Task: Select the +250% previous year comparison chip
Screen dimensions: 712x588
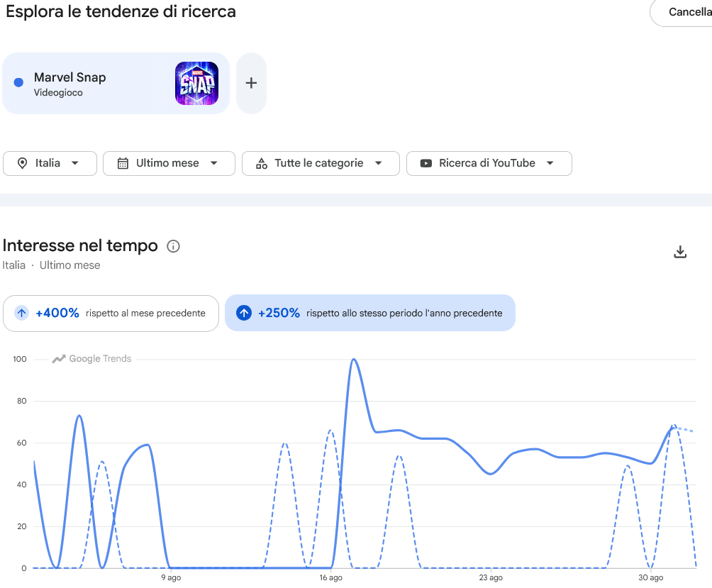Action: tap(370, 313)
